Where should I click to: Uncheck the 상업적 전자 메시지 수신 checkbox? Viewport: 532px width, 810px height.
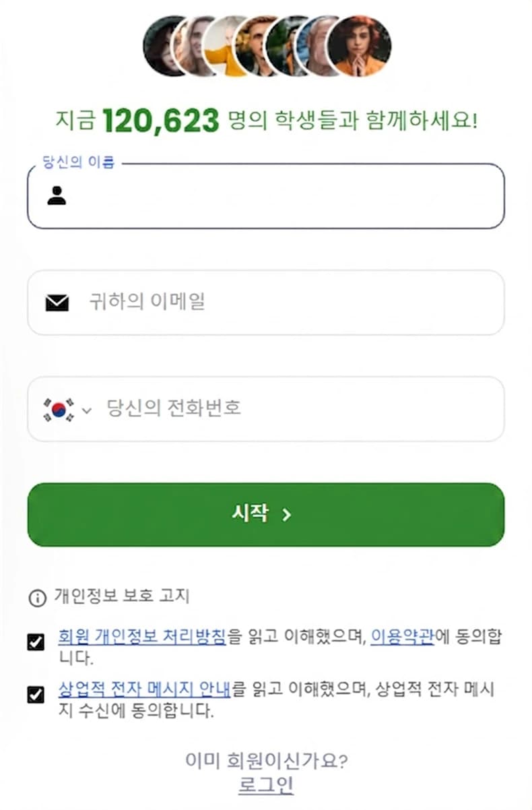36,695
